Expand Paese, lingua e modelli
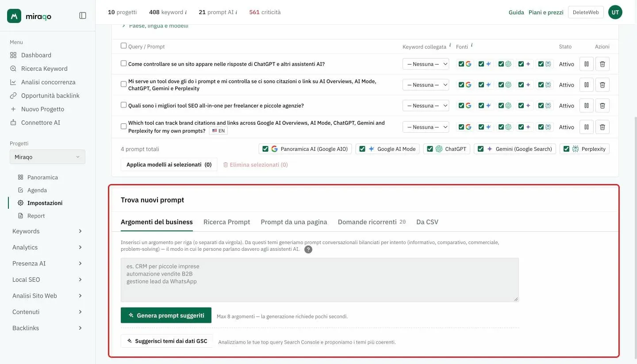The image size is (637, 364). pyautogui.click(x=155, y=26)
